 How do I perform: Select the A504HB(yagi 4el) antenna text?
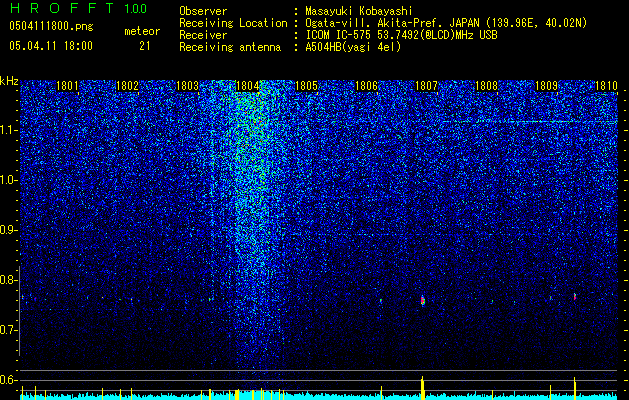click(x=353, y=47)
